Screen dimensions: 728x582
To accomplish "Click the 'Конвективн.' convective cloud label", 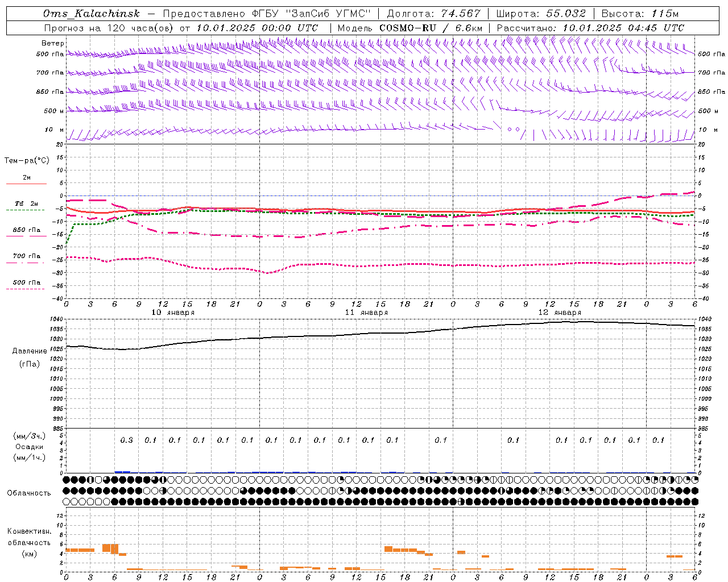I will [30, 531].
